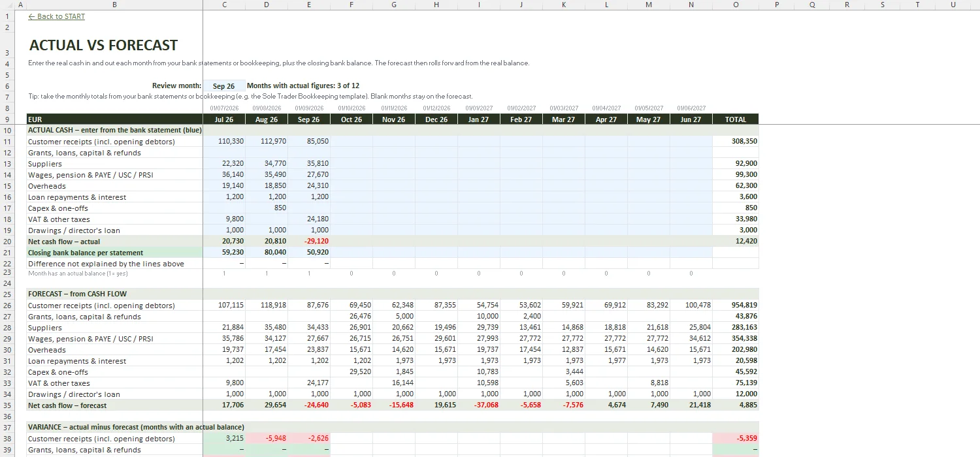Viewport: 980px width, 457px height.
Task: Click the Sep 26 month header cell
Action: [x=309, y=119]
